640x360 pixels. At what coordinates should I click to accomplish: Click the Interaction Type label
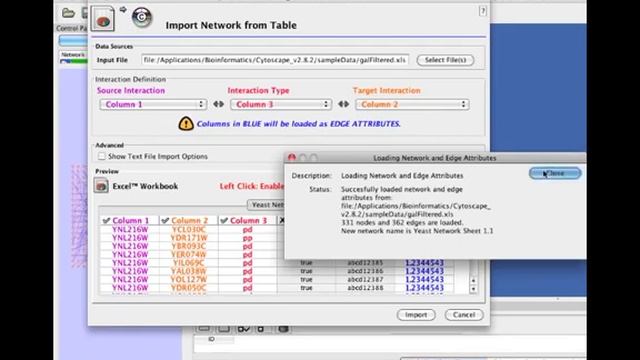click(x=258, y=91)
